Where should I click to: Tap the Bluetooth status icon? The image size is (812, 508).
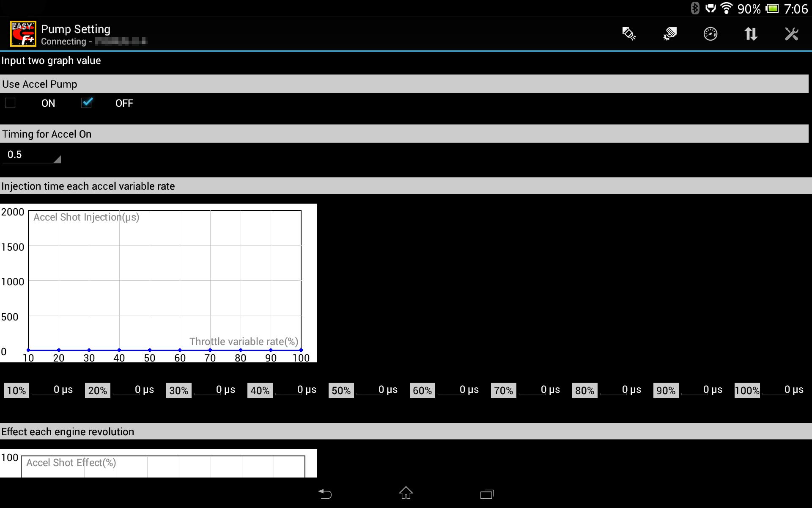(694, 8)
